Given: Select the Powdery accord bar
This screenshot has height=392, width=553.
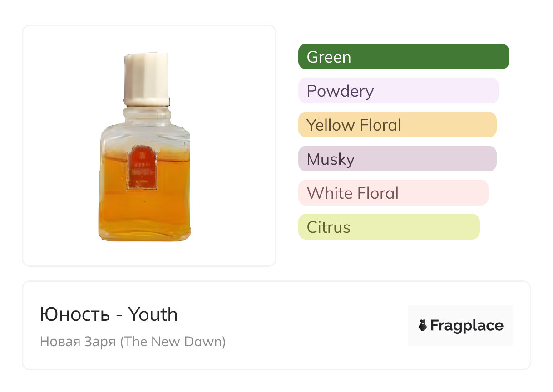Looking at the screenshot, I should (398, 91).
